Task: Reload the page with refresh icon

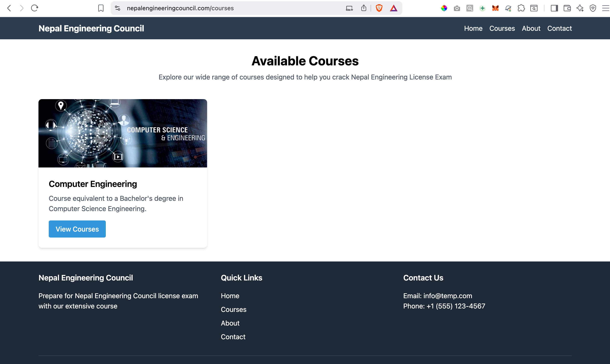Action: click(x=35, y=8)
